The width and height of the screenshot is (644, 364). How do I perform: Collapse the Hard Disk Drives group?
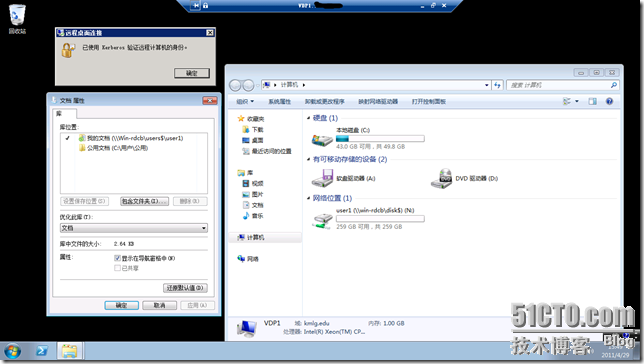(308, 118)
